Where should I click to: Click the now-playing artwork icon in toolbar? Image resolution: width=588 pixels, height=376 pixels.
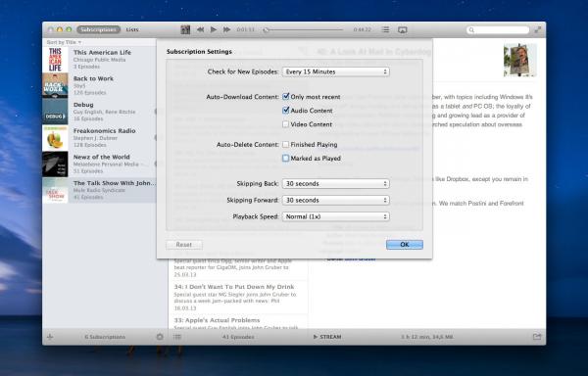pos(185,29)
